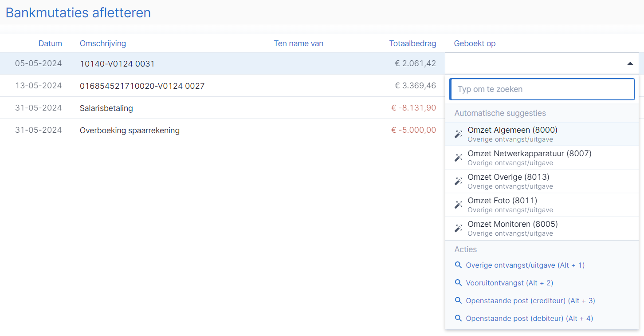The width and height of the screenshot is (644, 336).
Task: Sort by the Datum column header
Action: pyautogui.click(x=50, y=43)
